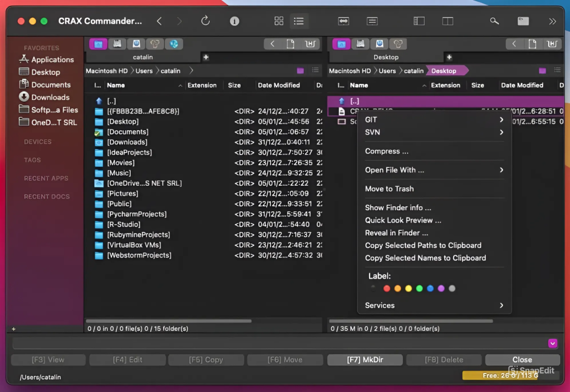Toggle the sidebar panel layout icon
Image resolution: width=570 pixels, height=392 pixels.
[419, 21]
